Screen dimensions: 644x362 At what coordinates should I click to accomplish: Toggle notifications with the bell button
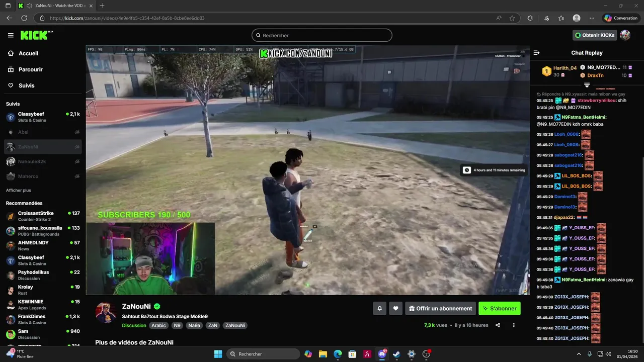point(379,308)
